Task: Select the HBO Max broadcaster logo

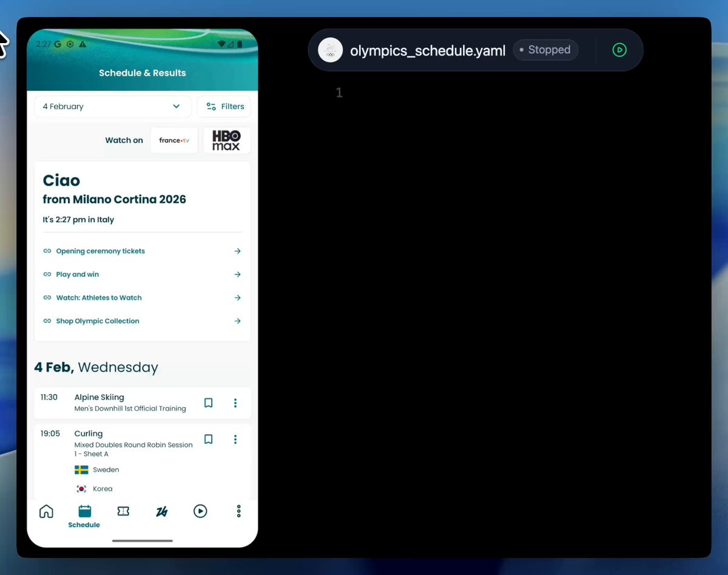Action: (x=226, y=140)
